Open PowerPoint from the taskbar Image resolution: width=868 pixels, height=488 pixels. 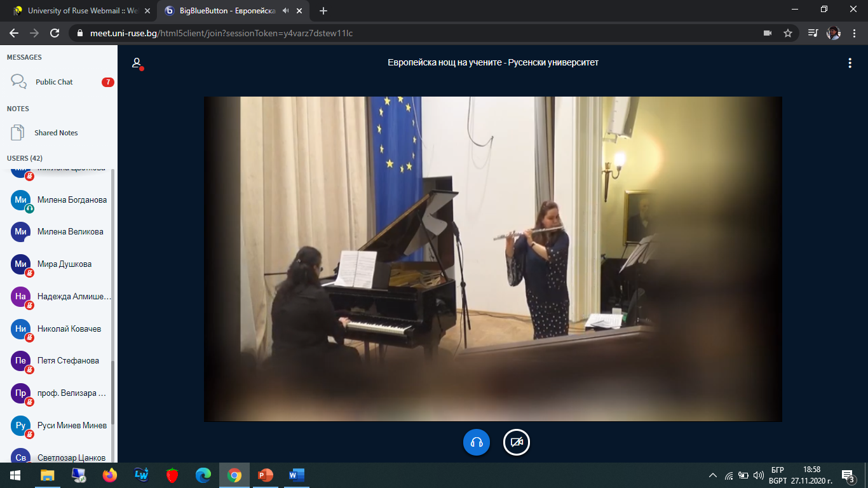[x=265, y=475]
